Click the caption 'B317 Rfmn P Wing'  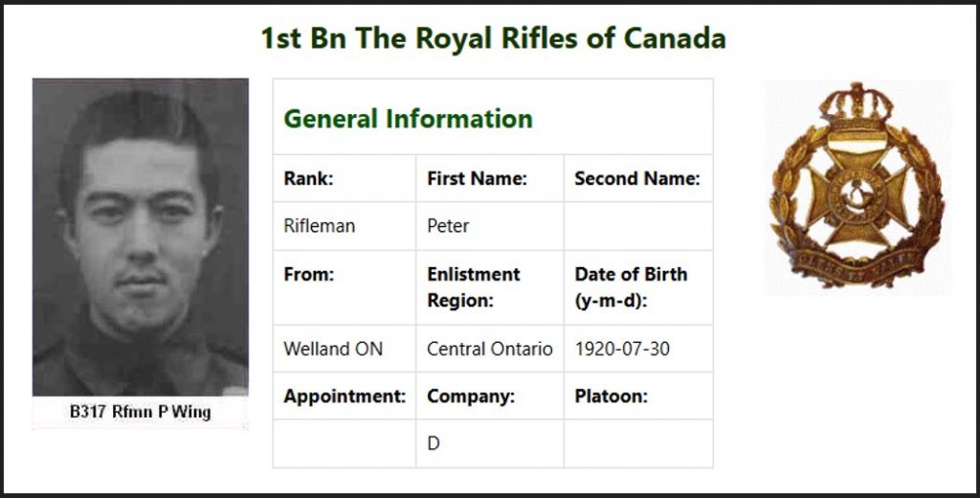pyautogui.click(x=141, y=413)
